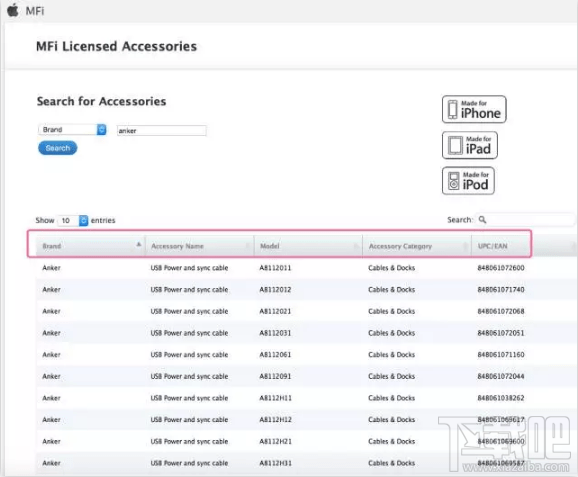Screen dimensions: 578x477
Task: Click Cables & Docks in A8112091 row
Action: click(x=391, y=376)
